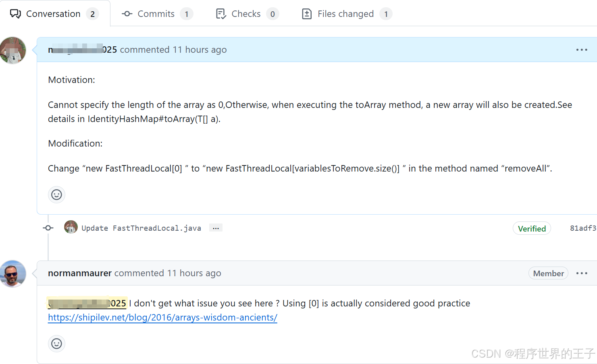Click the Member badge on normanmaurer's comment
Screen dimensions: 597x364
[x=548, y=273]
